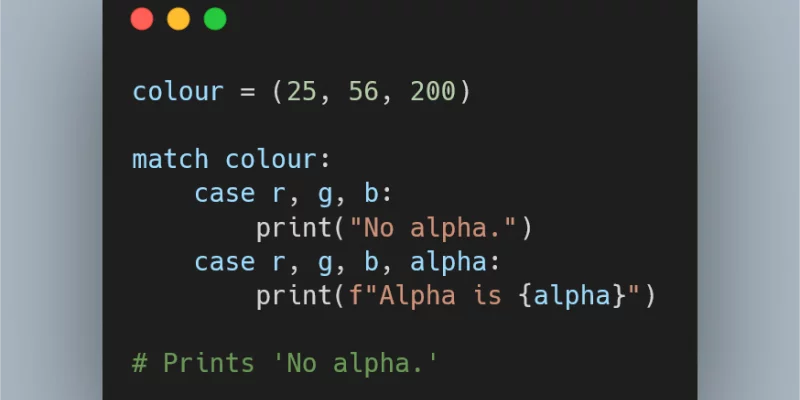This screenshot has width=800, height=400.
Task: Click the green maximize window button
Action: tap(215, 19)
